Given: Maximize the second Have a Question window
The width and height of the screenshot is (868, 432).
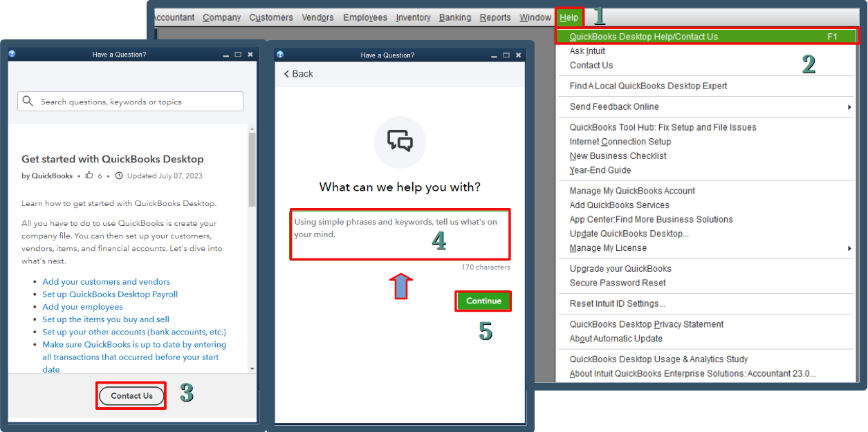Looking at the screenshot, I should pos(506,55).
